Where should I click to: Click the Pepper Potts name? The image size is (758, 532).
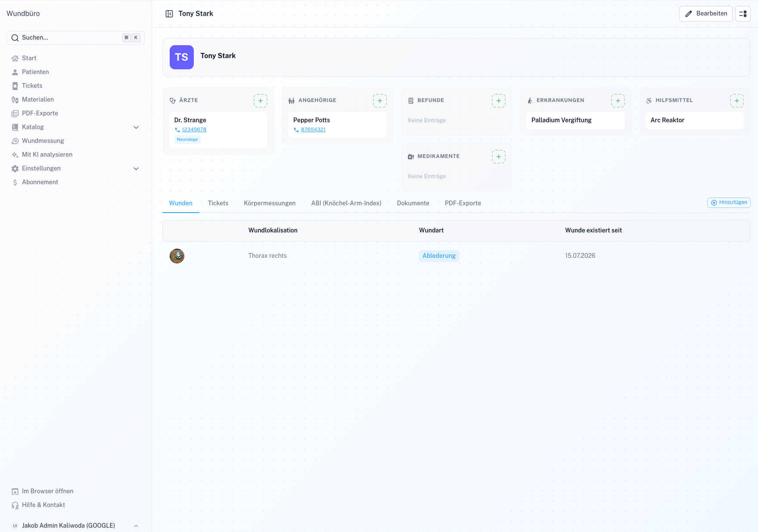311,120
